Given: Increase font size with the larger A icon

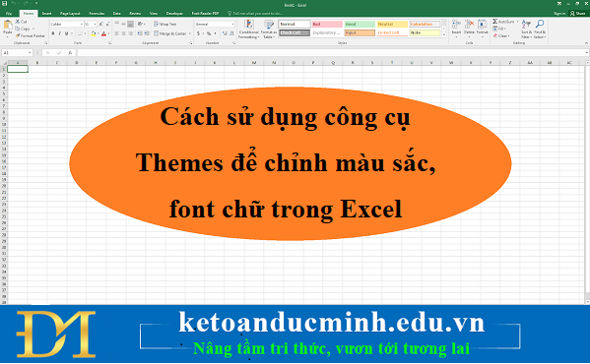Looking at the screenshot, I should tap(101, 24).
